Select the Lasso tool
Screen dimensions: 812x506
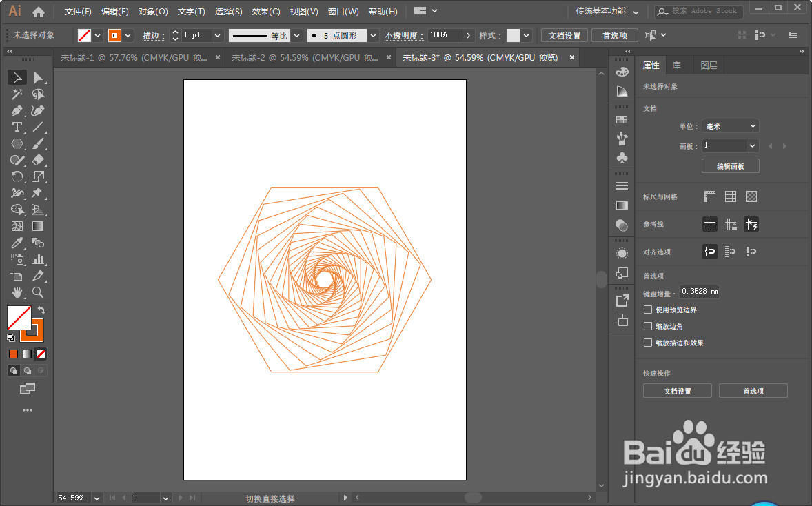pos(38,94)
